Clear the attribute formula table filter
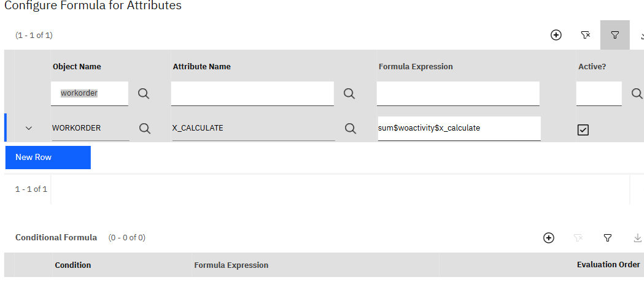Image resolution: width=644 pixels, height=293 pixels. [x=586, y=35]
